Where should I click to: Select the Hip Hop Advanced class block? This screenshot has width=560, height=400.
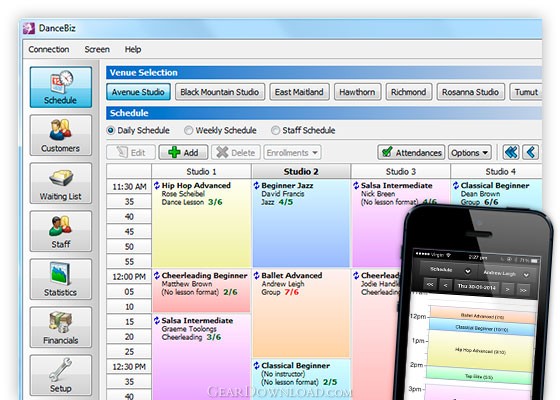click(x=201, y=223)
